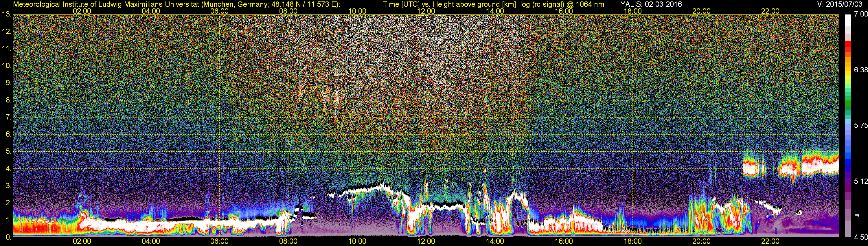Viewport: 868px width, 246px height.
Task: Click the 0 km height axis label
Action: 8,237
